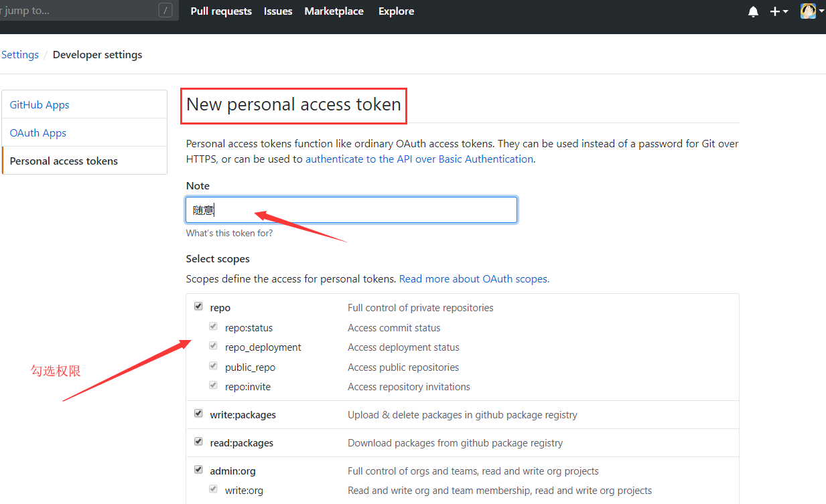Click the 'Access commit status' text
826x504 pixels.
394,328
